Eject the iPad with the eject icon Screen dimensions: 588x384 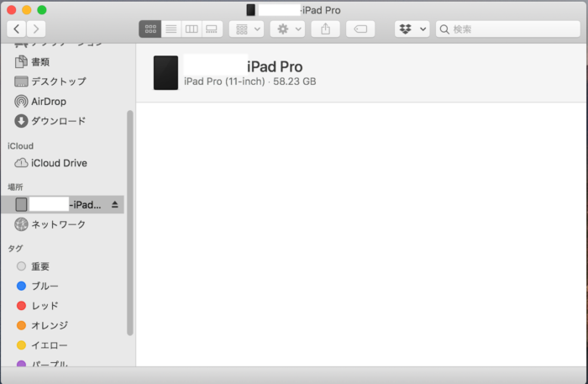point(115,204)
